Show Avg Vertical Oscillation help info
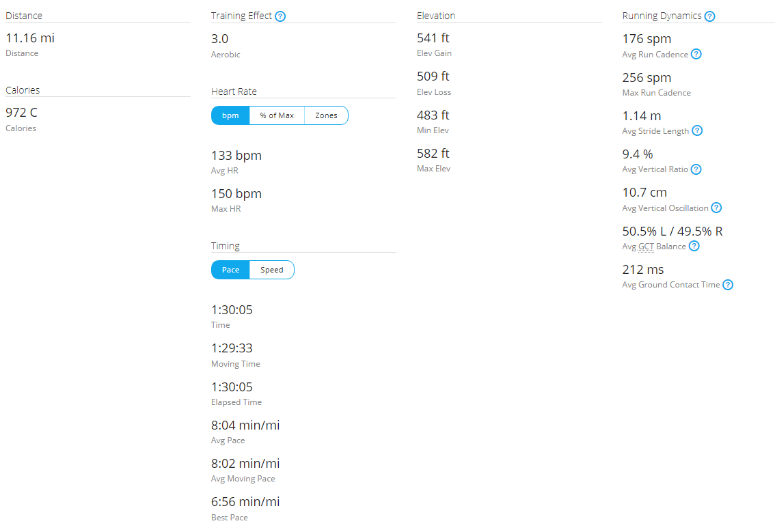775x532 pixels. pyautogui.click(x=716, y=208)
